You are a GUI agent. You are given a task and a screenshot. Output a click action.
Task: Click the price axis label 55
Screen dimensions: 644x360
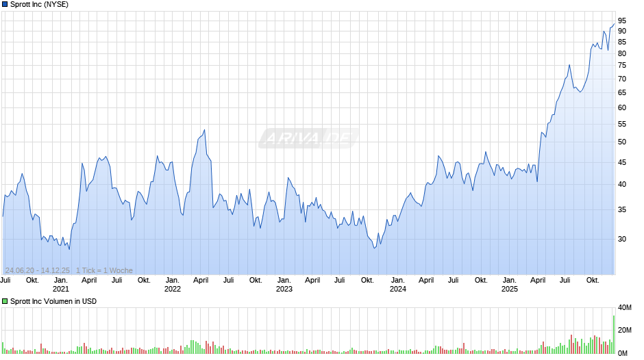pyautogui.click(x=622, y=124)
